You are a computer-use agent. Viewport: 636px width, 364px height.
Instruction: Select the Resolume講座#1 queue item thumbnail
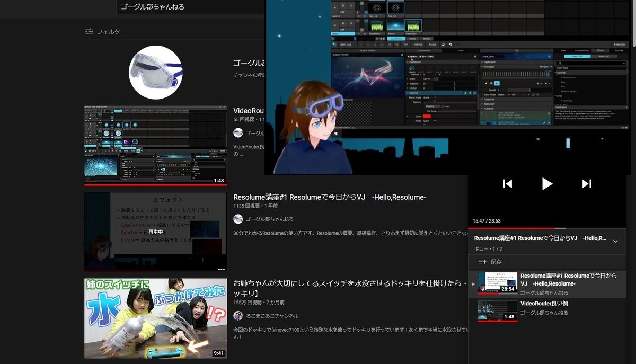coord(497,283)
